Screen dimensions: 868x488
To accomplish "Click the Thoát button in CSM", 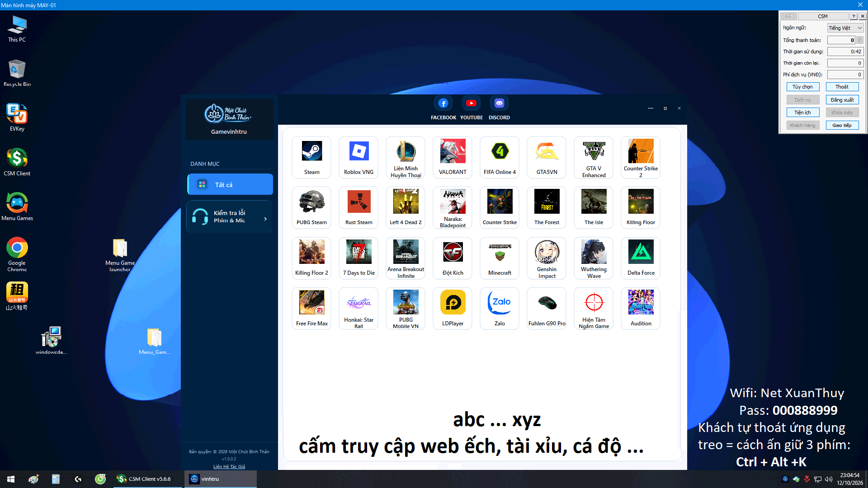I will click(x=842, y=87).
